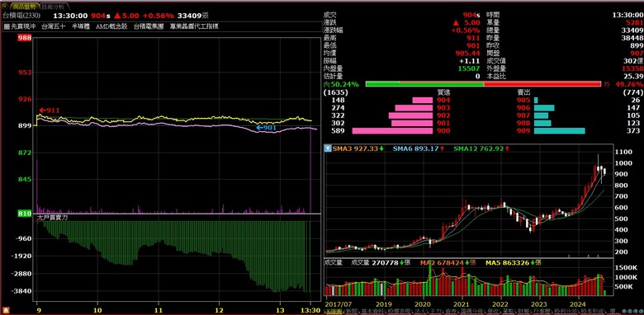Click the blue 901 low-price arrow marker
The image size is (644, 315).
point(266,128)
